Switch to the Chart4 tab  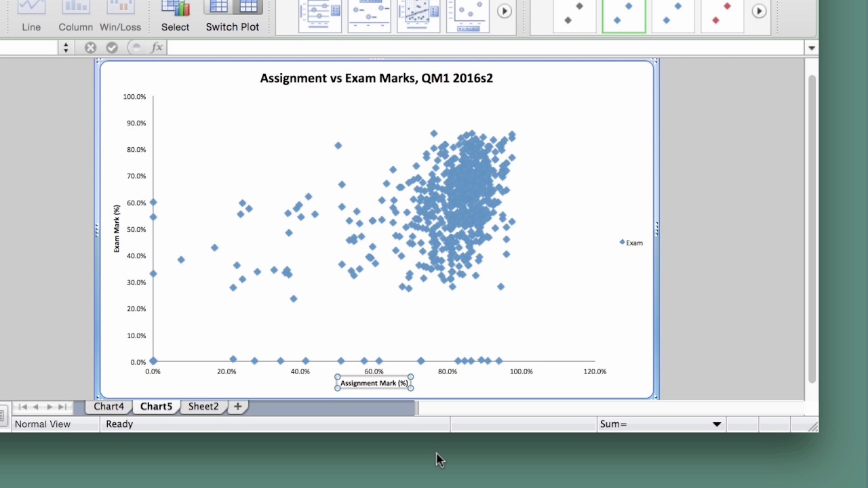click(108, 407)
